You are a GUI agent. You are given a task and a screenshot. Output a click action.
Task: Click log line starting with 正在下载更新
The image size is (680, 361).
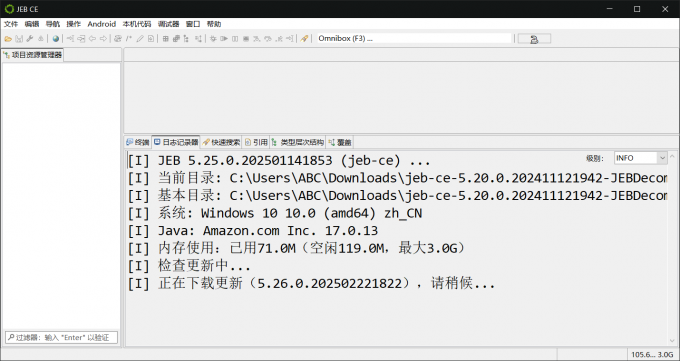tap(311, 283)
